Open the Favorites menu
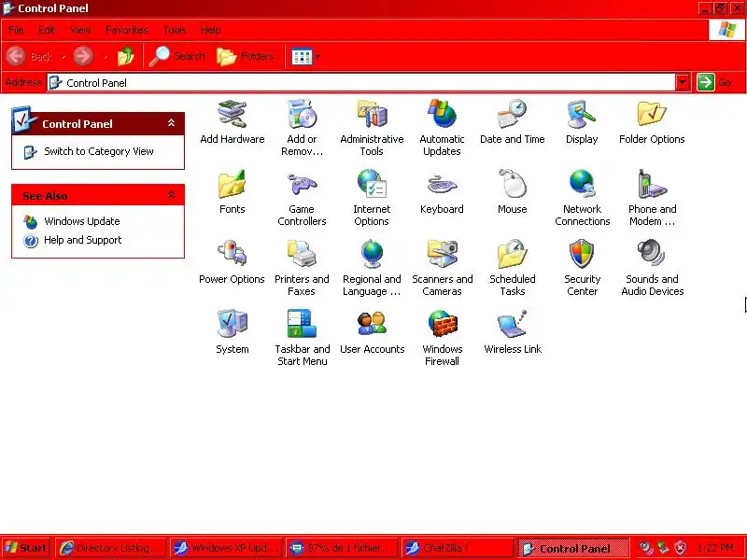 127,30
